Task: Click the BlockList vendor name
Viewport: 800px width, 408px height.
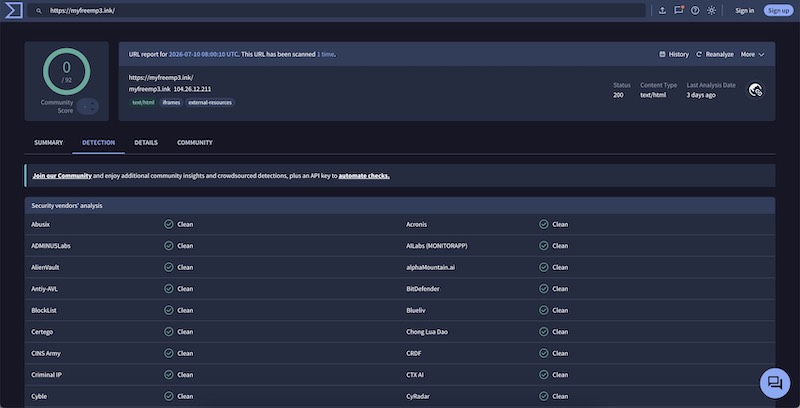Action: click(x=44, y=310)
